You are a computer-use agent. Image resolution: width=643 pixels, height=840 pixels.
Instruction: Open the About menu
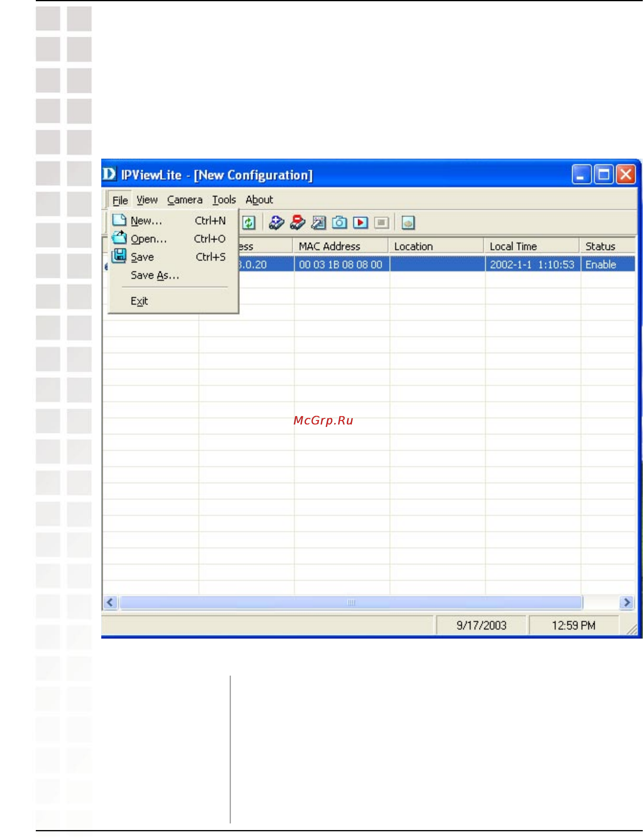[x=259, y=200]
